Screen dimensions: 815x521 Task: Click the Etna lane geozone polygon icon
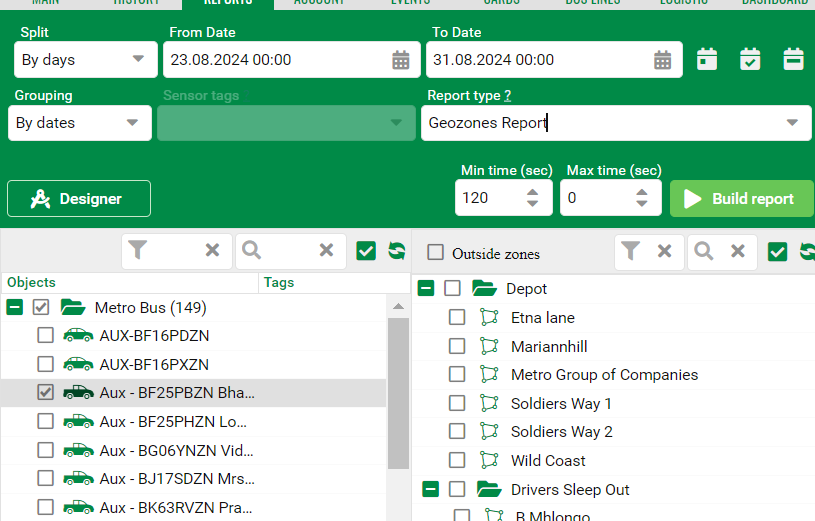(489, 318)
